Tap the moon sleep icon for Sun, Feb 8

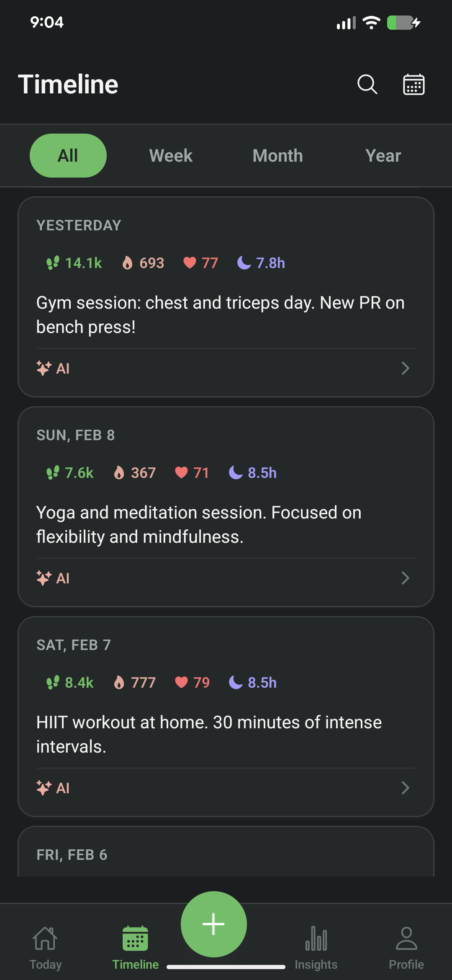(x=236, y=473)
